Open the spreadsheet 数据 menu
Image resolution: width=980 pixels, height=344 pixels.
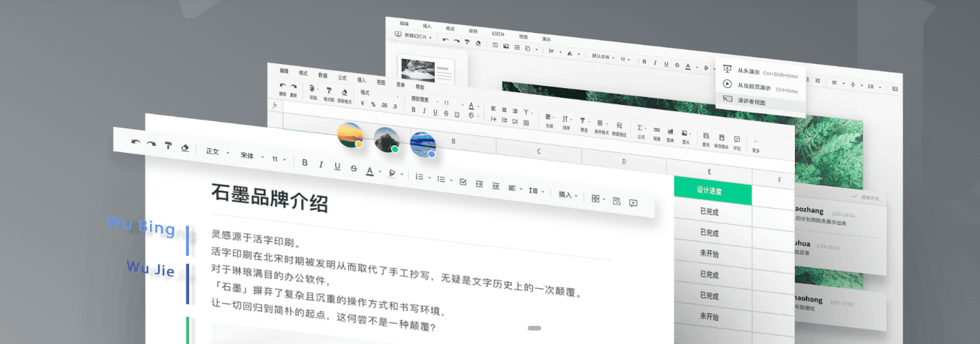[323, 75]
